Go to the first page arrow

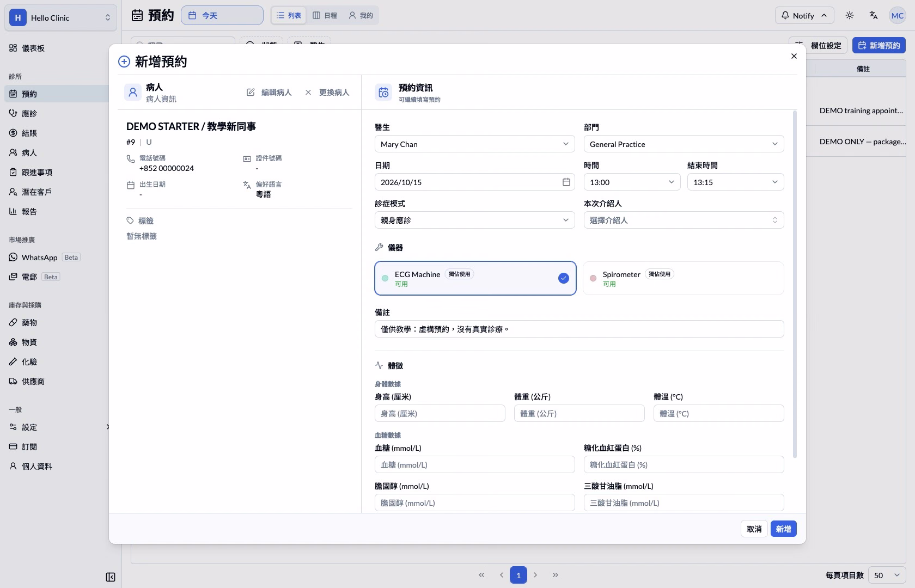[x=481, y=575]
